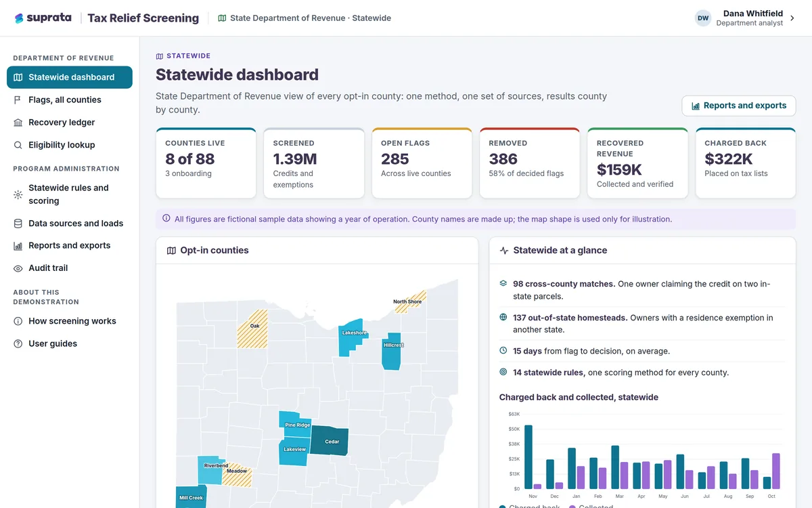Open Statewide dashboard in the sidebar
Screen dimensions: 812x508
click(x=70, y=77)
